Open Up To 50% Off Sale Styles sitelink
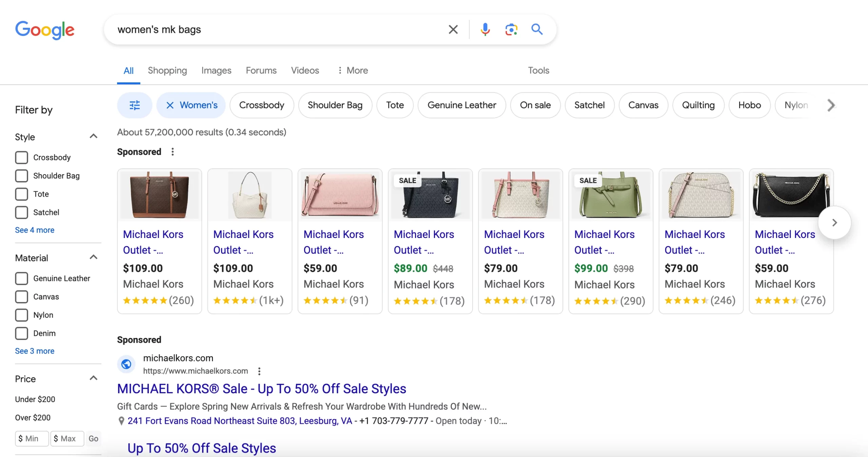The height and width of the screenshot is (457, 868). pyautogui.click(x=202, y=448)
